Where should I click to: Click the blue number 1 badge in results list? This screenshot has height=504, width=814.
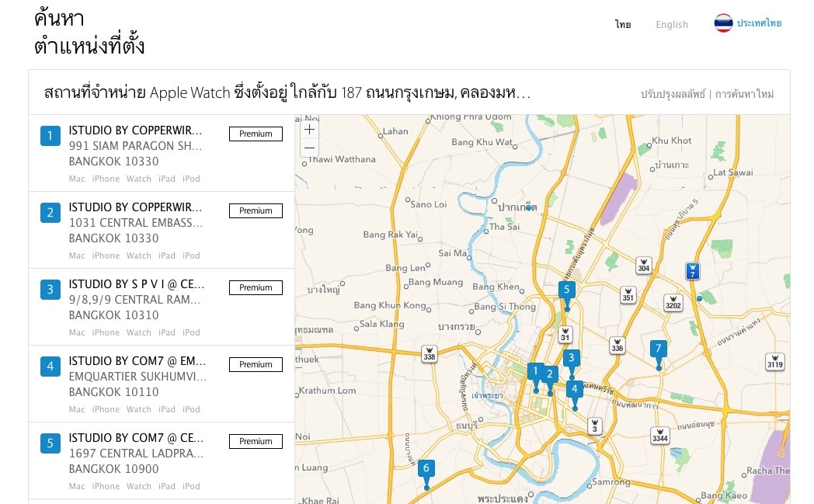tap(50, 136)
